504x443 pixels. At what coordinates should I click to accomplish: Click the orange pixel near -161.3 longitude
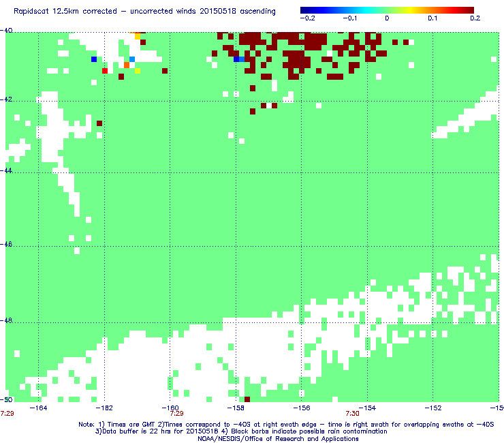(x=127, y=65)
